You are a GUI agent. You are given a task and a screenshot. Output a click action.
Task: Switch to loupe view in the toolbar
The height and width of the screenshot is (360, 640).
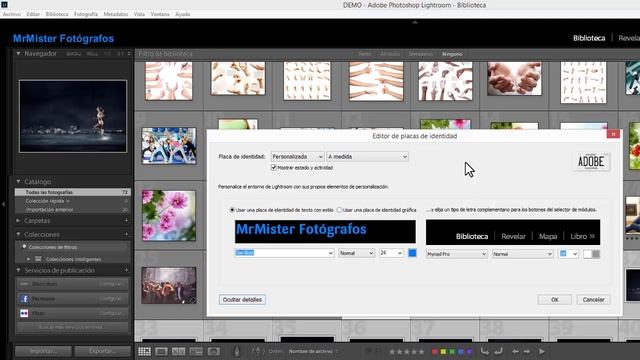[x=161, y=351]
